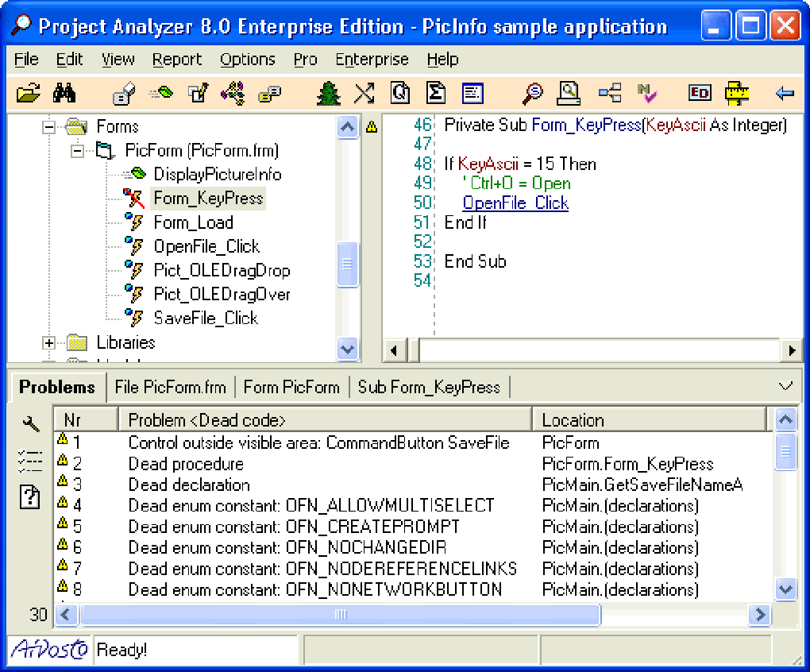Image resolution: width=810 pixels, height=672 pixels.
Task: Click the tree panel scroll up arrow
Action: tap(348, 127)
